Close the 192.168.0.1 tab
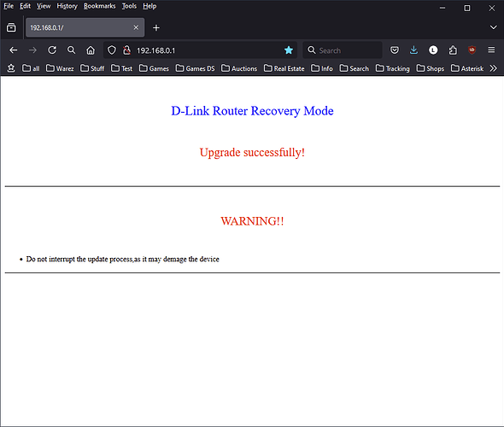 tap(136, 27)
